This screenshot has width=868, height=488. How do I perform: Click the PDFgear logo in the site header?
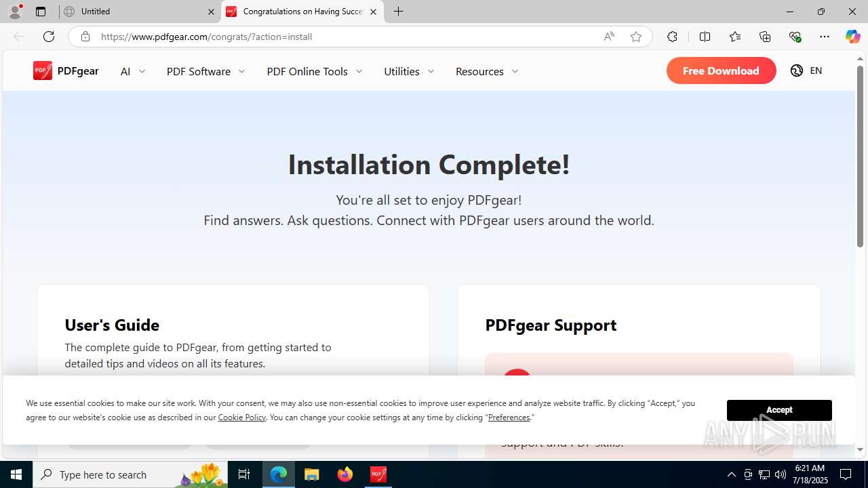click(x=66, y=70)
